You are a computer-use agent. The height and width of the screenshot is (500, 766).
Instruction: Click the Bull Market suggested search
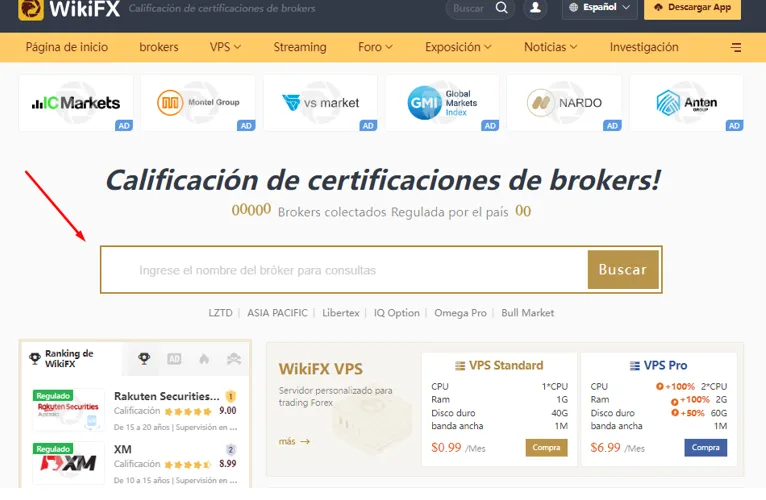tap(528, 313)
